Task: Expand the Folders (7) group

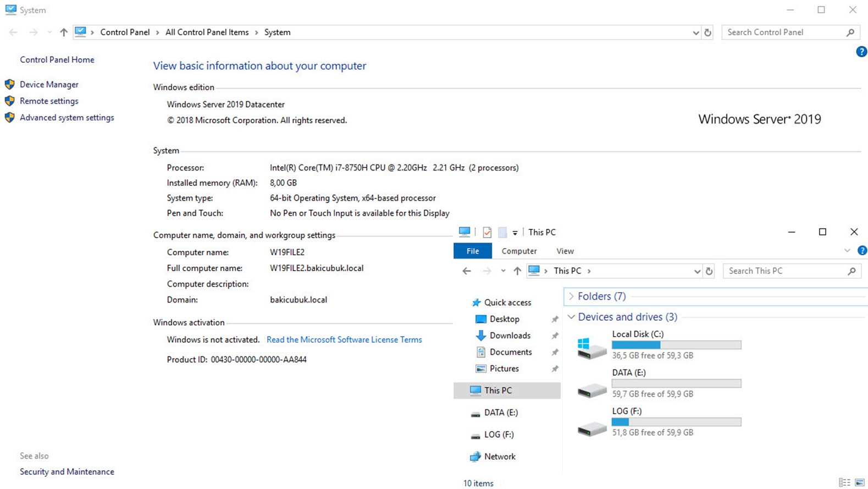Action: [x=571, y=296]
